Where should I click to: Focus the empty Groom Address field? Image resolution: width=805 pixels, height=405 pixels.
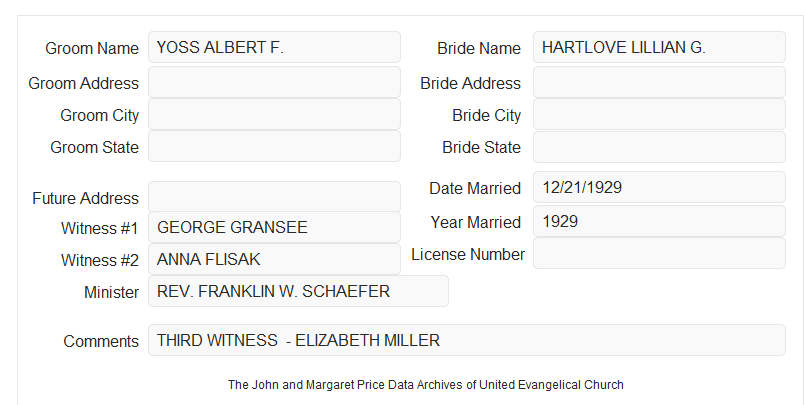274,82
